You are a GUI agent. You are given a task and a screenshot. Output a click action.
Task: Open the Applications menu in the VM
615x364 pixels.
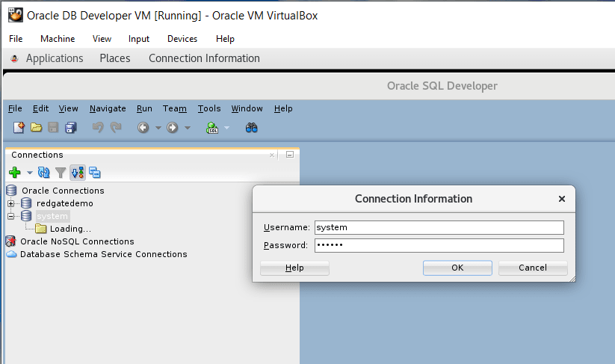coord(55,58)
